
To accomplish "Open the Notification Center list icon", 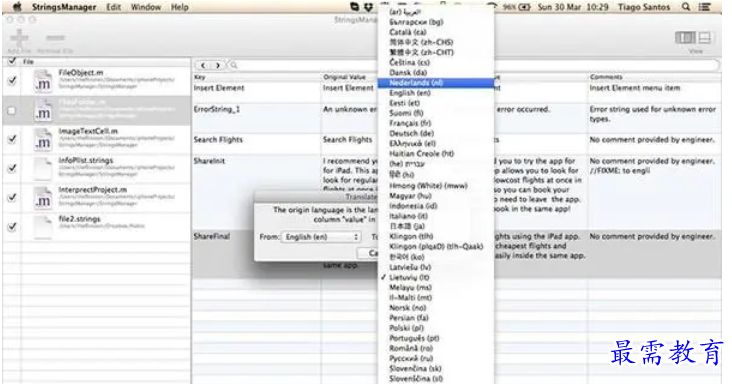I will click(x=704, y=7).
